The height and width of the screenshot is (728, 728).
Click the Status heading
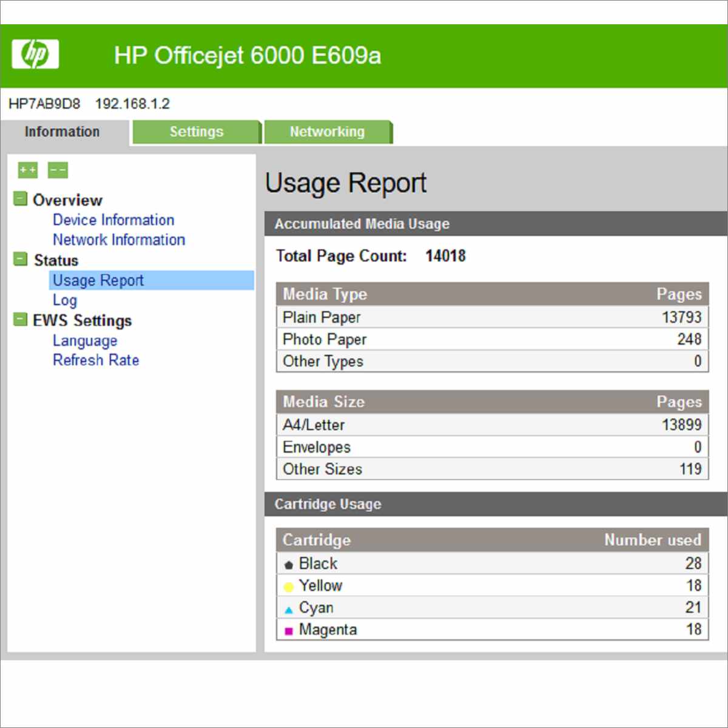pos(56,260)
